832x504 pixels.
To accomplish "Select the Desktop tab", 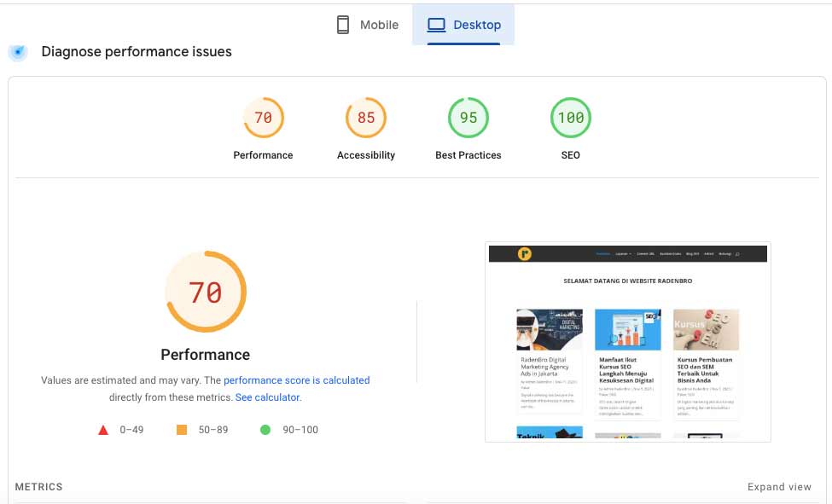I will tap(463, 25).
